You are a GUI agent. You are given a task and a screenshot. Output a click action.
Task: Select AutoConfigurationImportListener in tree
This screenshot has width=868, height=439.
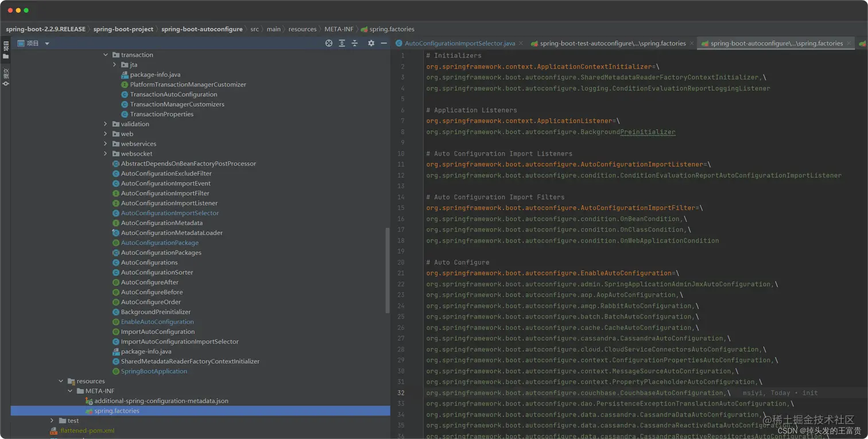tap(169, 203)
